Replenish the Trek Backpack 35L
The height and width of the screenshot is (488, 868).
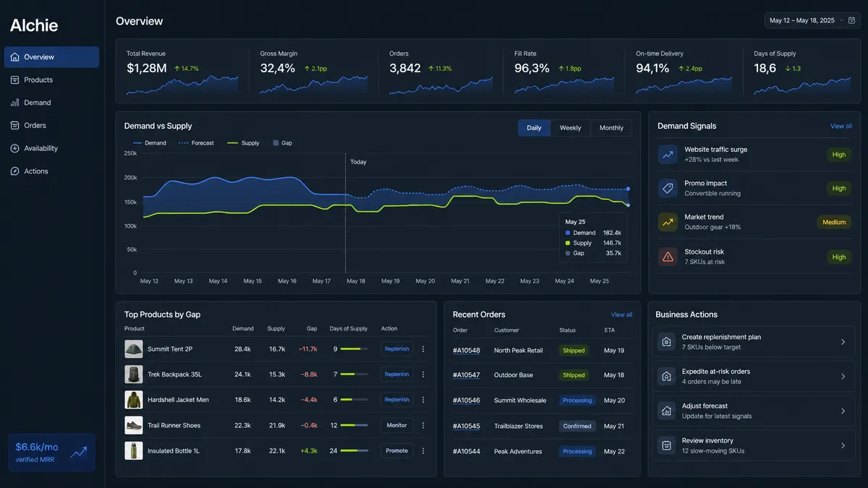point(397,374)
